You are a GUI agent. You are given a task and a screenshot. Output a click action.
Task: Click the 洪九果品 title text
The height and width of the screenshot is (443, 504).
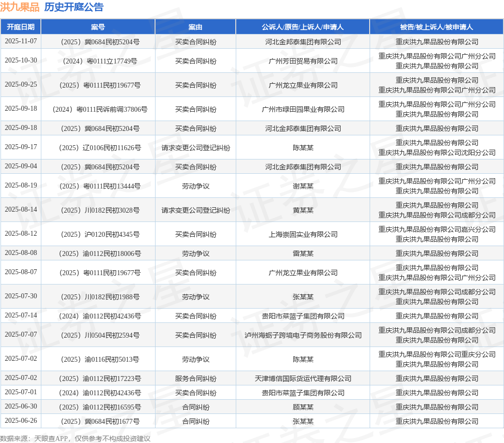[x=20, y=7]
